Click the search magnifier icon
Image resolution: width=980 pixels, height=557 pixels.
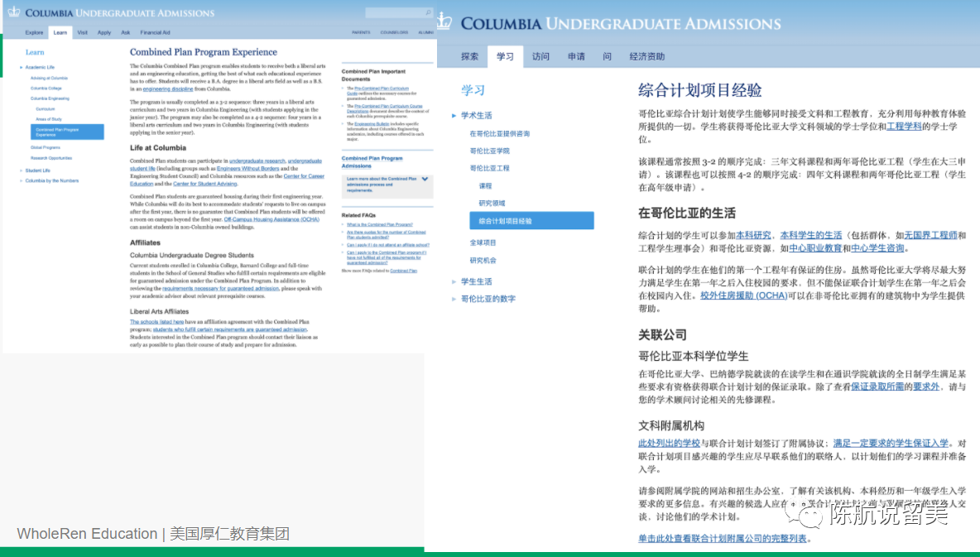click(428, 13)
